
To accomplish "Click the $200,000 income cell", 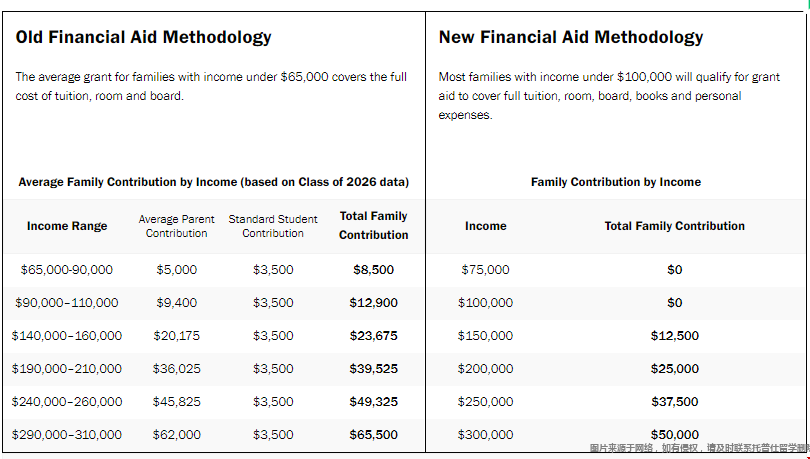I will pos(486,369).
